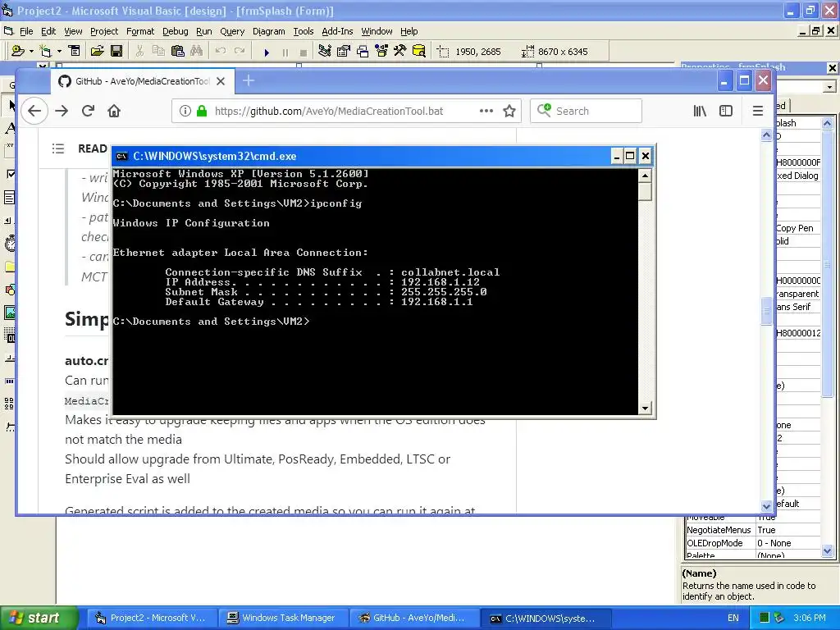This screenshot has width=840, height=630.
Task: Reload the GitHub page
Action: click(x=88, y=111)
